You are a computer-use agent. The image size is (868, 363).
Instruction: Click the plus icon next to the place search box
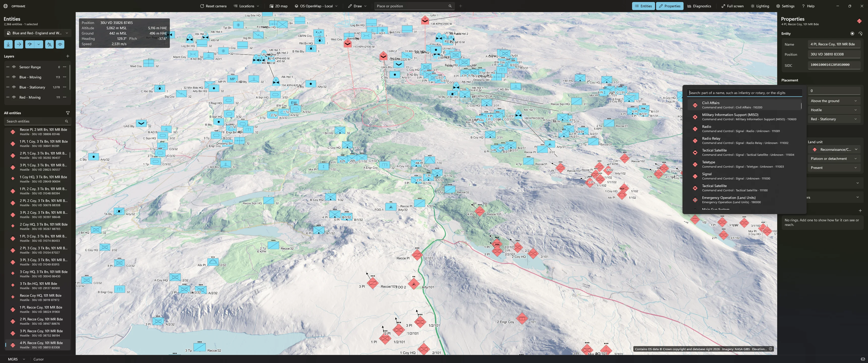[460, 6]
